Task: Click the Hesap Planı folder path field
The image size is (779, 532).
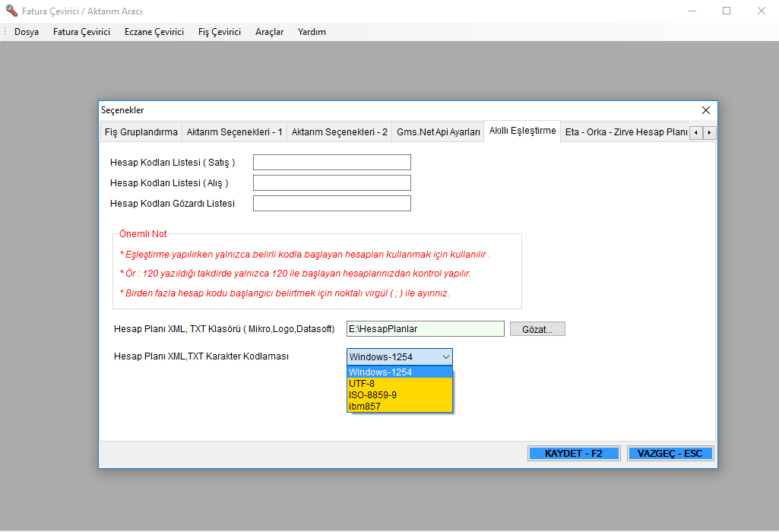Action: tap(425, 329)
